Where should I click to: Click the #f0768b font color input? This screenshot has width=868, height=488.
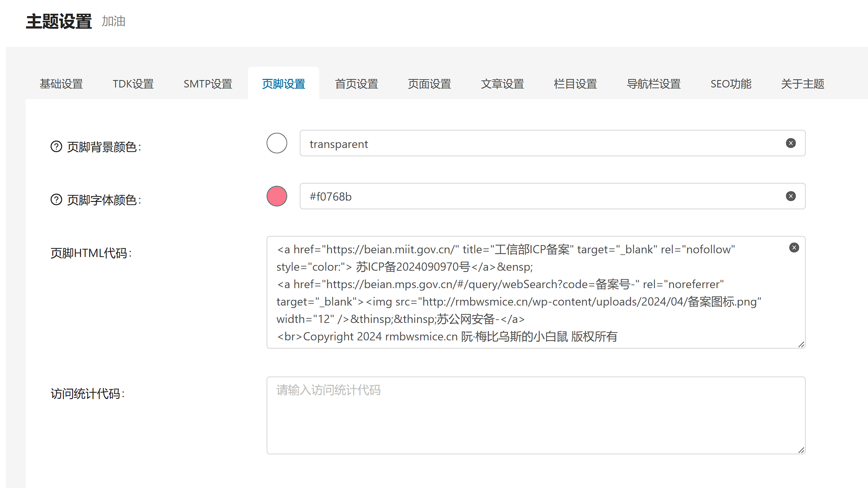tap(553, 196)
